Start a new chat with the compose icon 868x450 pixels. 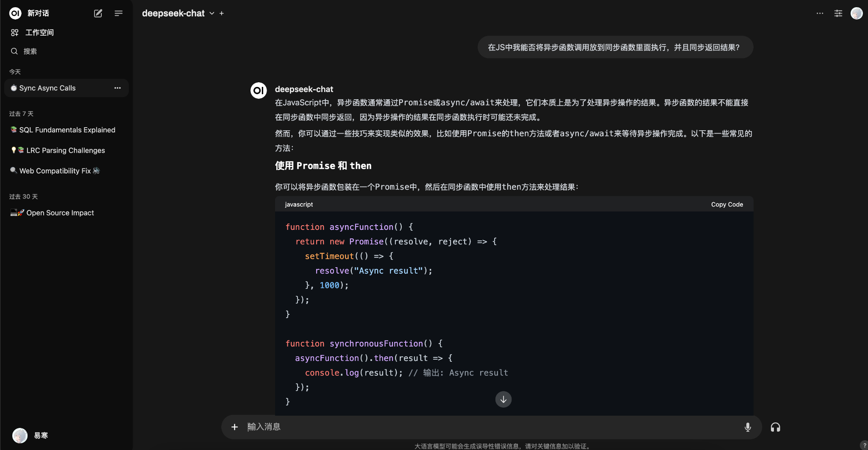pos(98,13)
